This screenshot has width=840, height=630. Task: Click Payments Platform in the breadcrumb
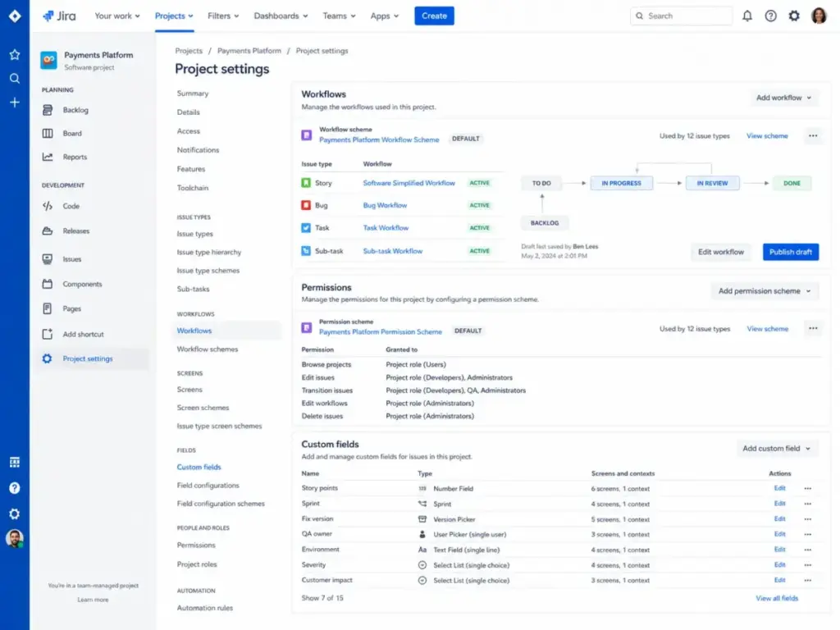(x=249, y=51)
